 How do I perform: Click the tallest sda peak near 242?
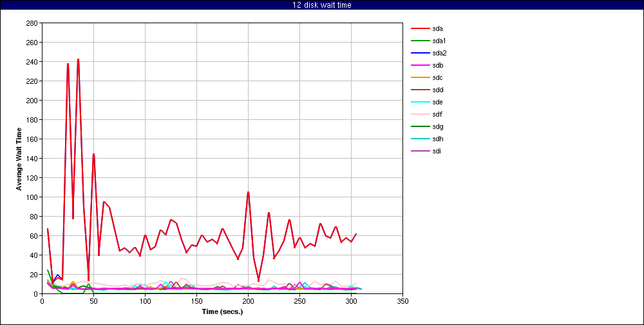(78, 60)
